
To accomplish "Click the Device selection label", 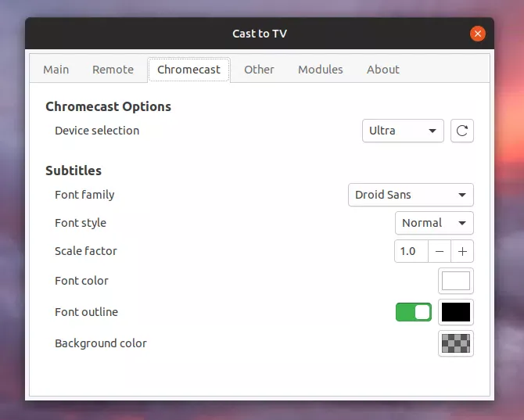I will point(97,131).
